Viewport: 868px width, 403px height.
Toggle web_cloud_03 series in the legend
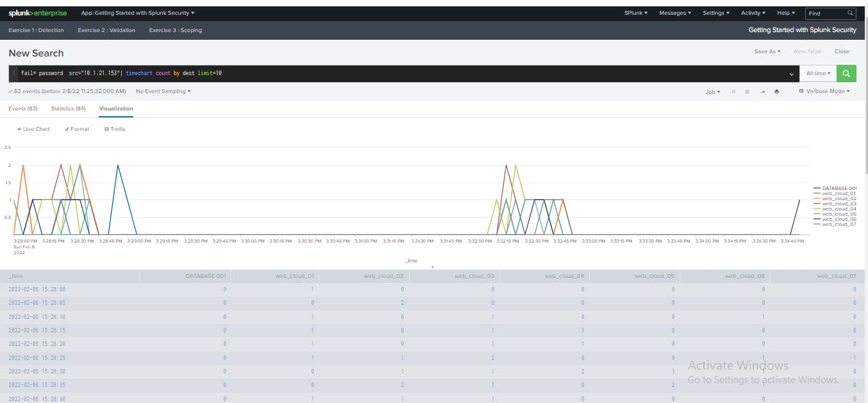click(835, 203)
